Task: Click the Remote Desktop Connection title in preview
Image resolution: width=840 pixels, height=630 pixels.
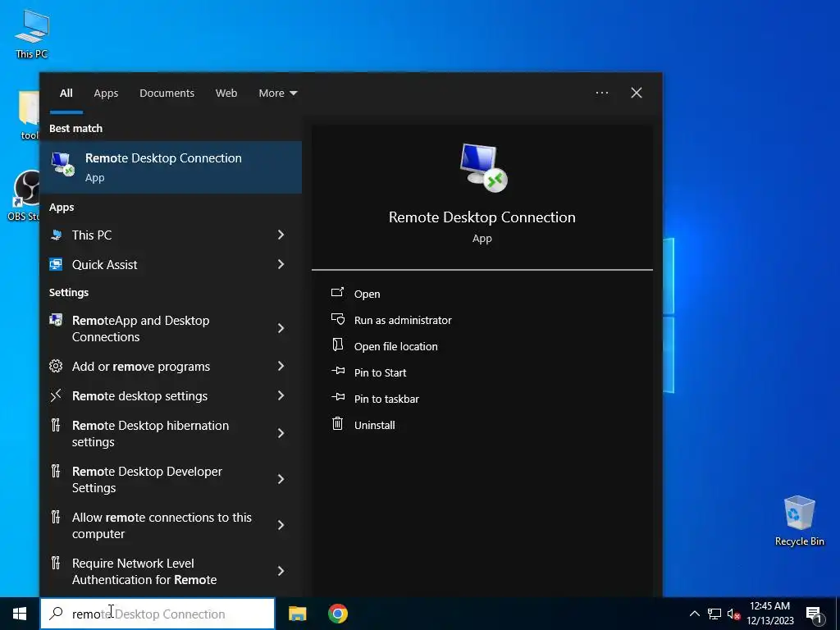Action: coord(482,217)
